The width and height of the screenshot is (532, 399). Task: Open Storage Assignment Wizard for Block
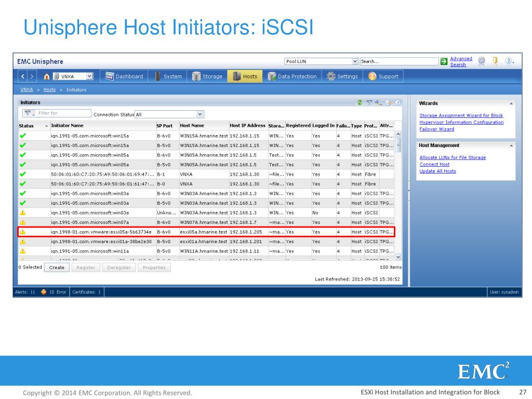[x=461, y=115]
